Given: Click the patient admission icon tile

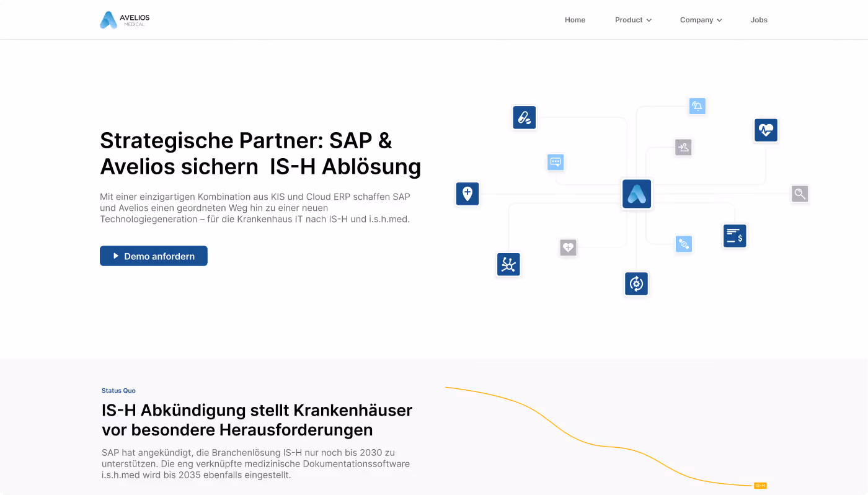Looking at the screenshot, I should 683,148.
